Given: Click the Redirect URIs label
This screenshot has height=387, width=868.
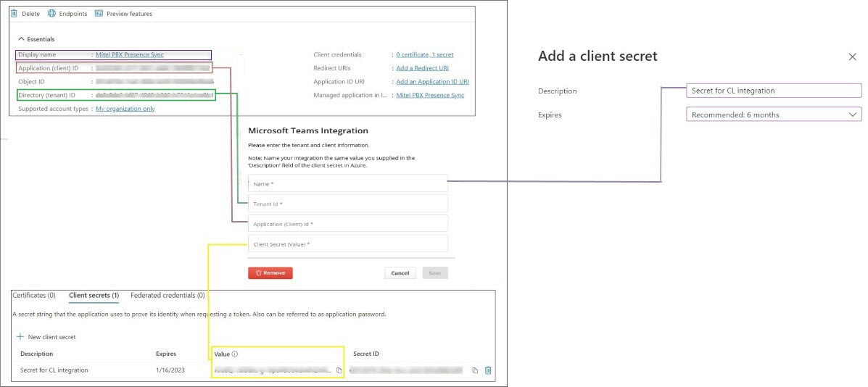Looking at the screenshot, I should coord(331,68).
